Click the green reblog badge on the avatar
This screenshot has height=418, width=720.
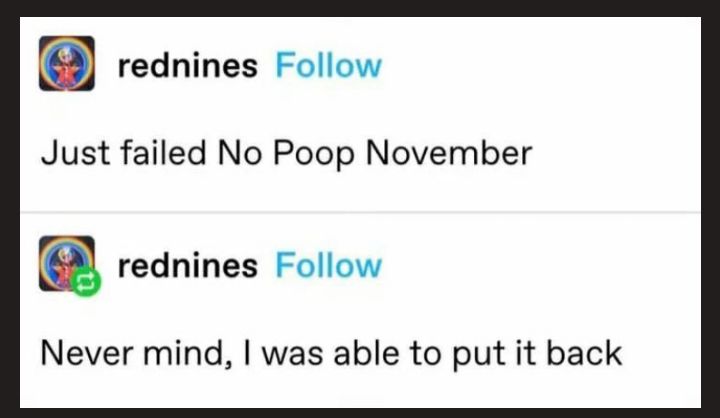point(84,283)
